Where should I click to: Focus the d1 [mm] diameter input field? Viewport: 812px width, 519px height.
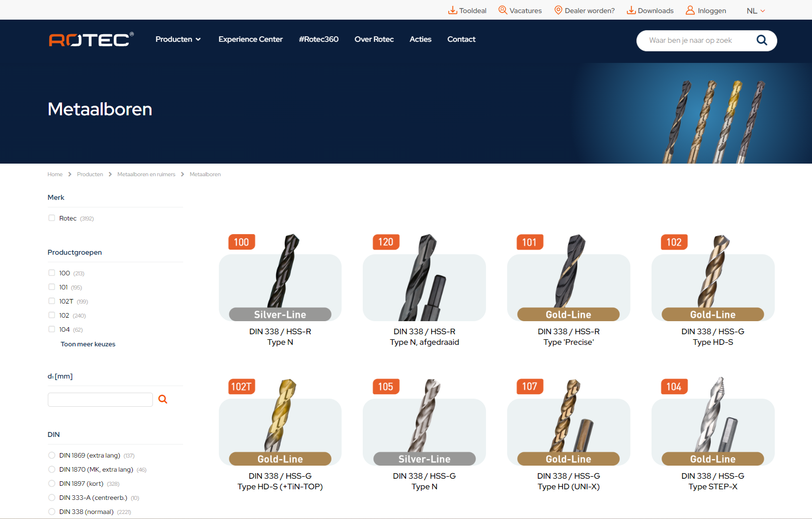(x=100, y=400)
